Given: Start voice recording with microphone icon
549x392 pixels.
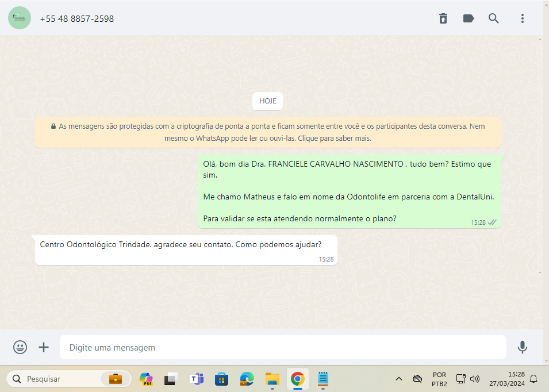Looking at the screenshot, I should point(523,347).
